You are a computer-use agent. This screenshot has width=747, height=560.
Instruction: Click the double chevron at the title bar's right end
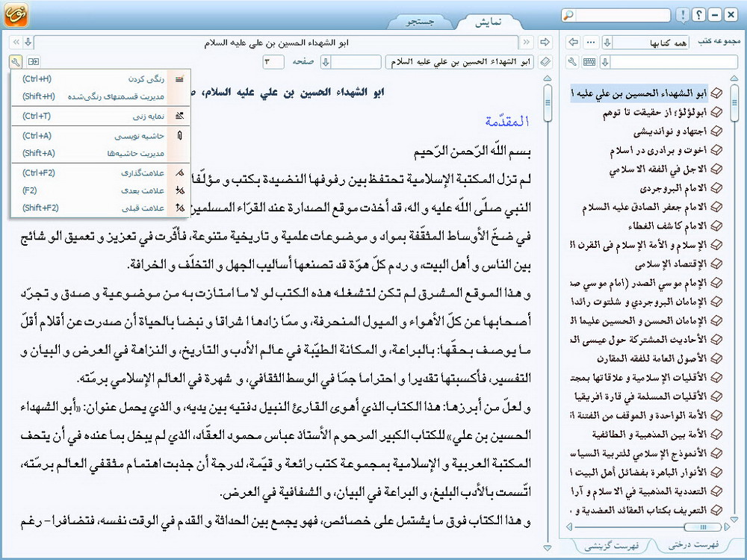click(526, 43)
